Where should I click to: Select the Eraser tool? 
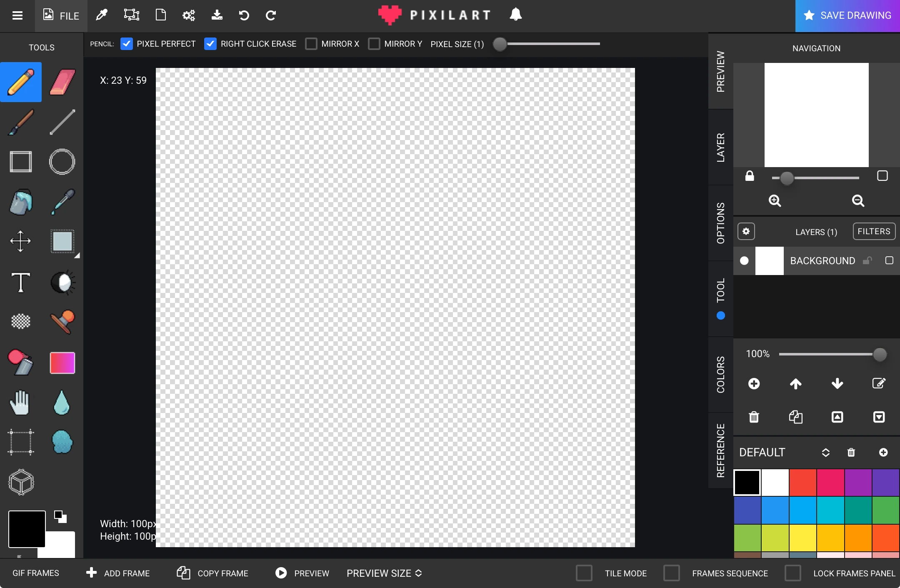62,82
